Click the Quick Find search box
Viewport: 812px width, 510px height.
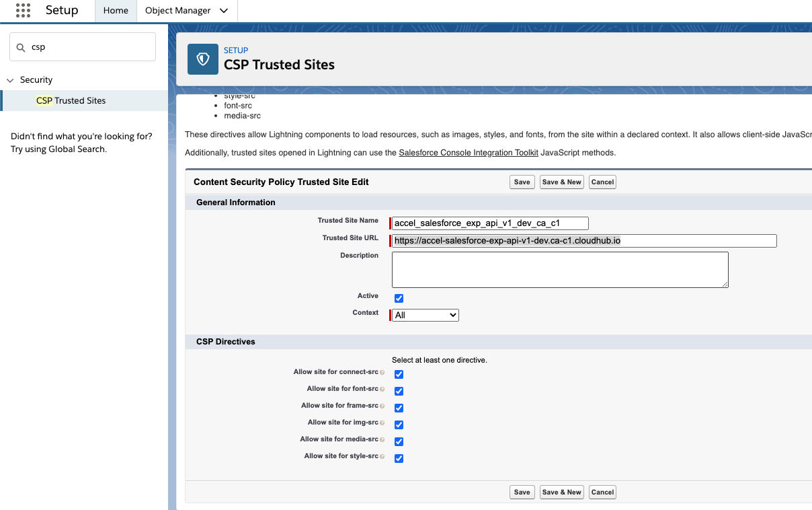(83, 47)
